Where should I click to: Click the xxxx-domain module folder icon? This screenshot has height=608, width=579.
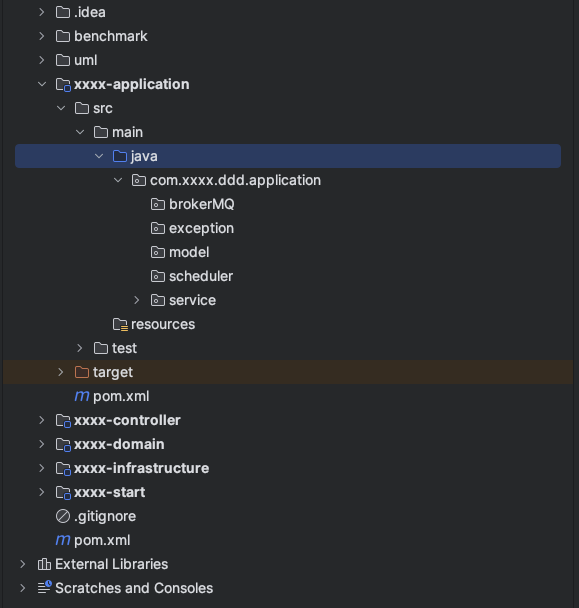(63, 444)
